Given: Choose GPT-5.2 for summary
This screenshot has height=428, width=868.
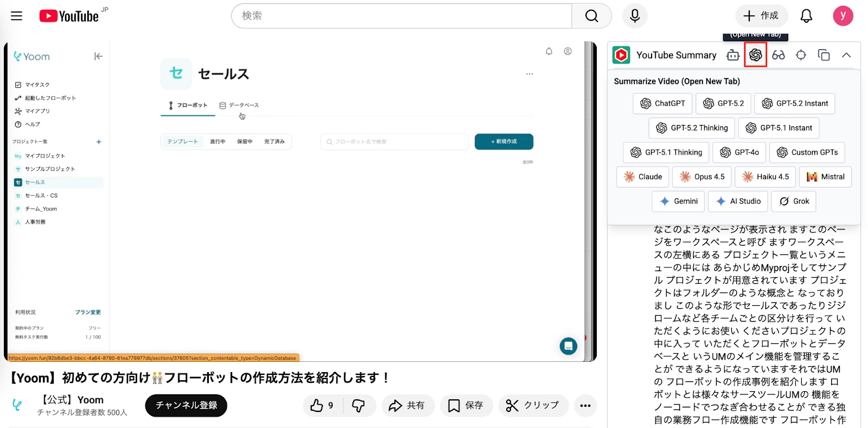Looking at the screenshot, I should coord(723,104).
